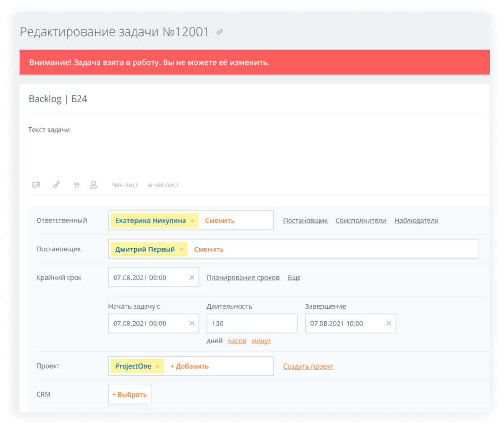
Task: Remove Дмитрий Первый tag from Постановщик
Action: point(181,249)
